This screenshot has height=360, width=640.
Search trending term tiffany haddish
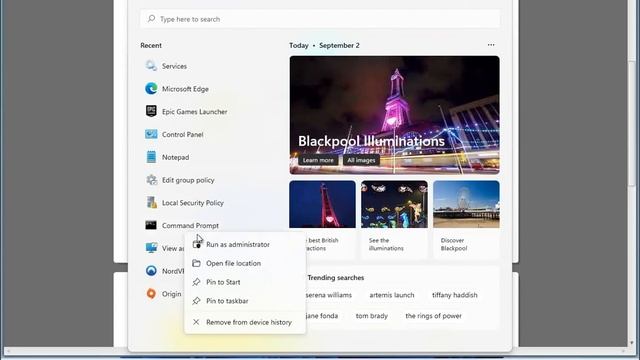tap(455, 295)
